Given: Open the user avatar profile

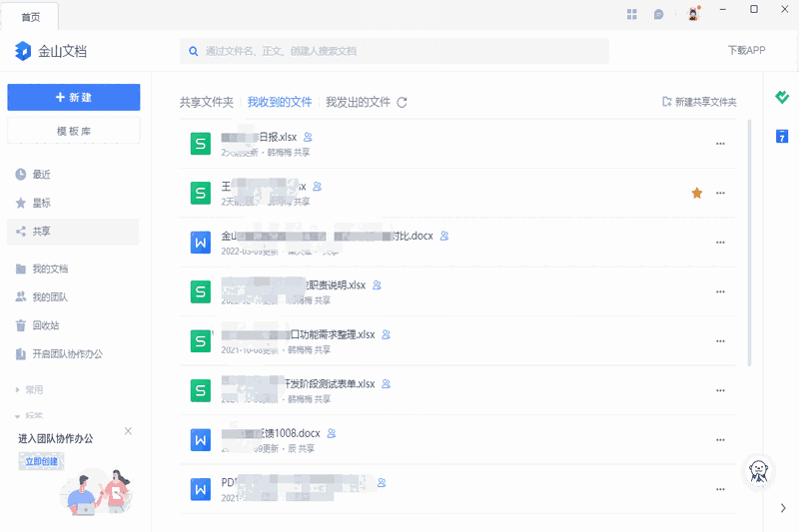Looking at the screenshot, I should tap(693, 14).
